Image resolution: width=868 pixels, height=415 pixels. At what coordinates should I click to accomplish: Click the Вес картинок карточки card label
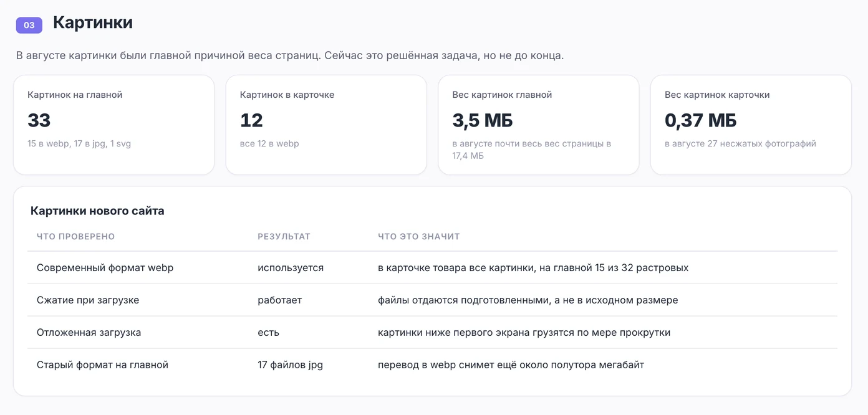[717, 95]
